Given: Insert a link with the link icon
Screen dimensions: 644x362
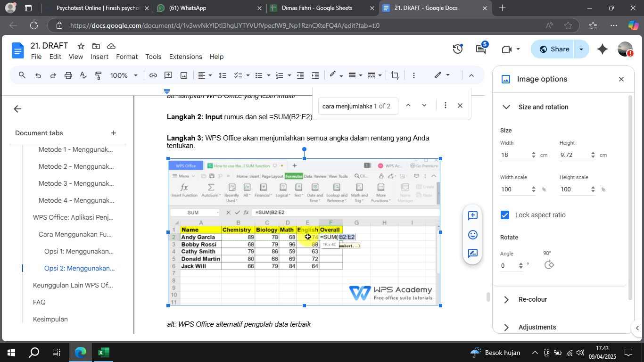Looking at the screenshot, I should pyautogui.click(x=154, y=75).
